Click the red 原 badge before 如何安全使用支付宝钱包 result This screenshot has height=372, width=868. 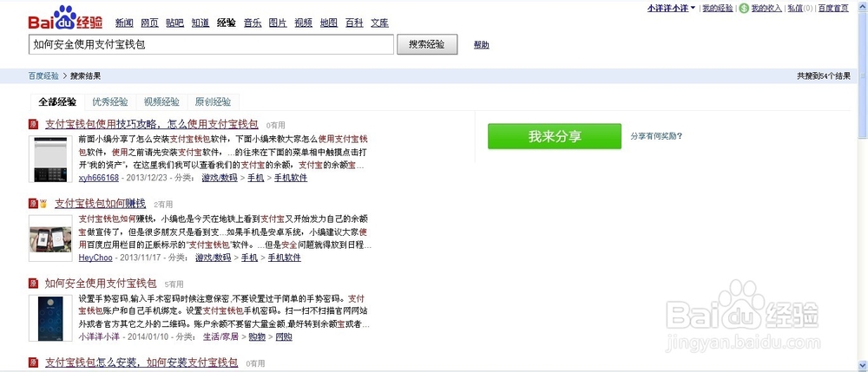(33, 284)
